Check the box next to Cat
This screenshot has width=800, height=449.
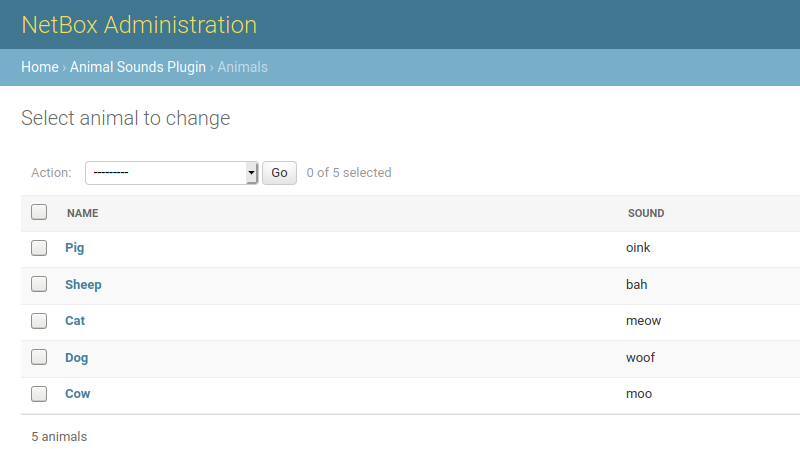tap(39, 321)
